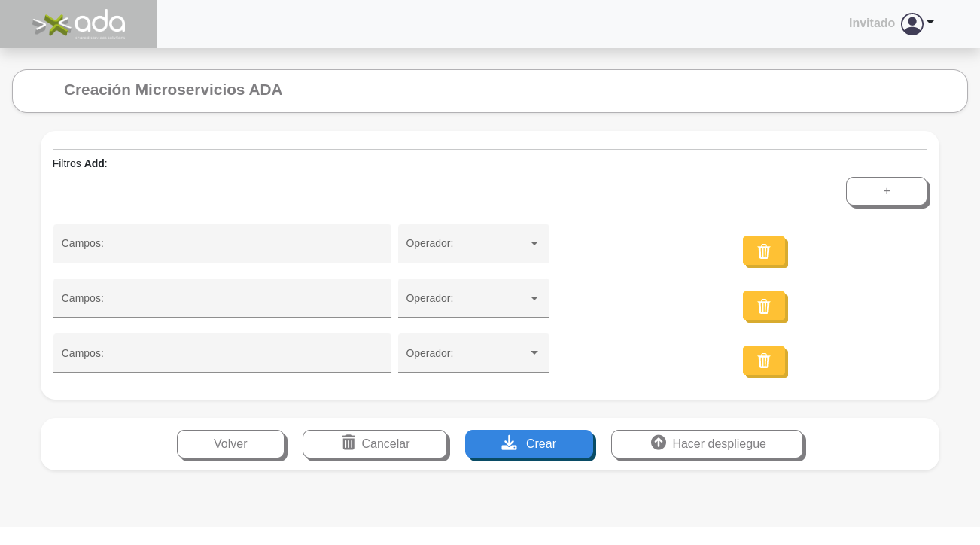
Task: Delete the third filter row
Action: pos(764,361)
